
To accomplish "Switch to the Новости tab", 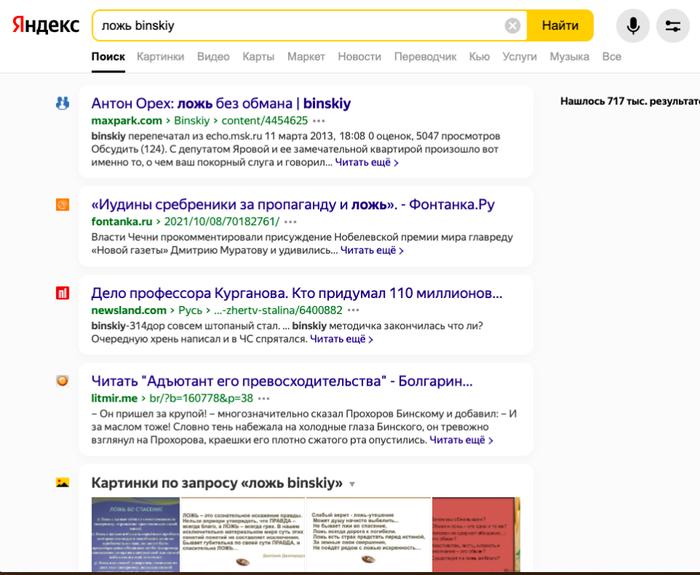I will point(359,57).
